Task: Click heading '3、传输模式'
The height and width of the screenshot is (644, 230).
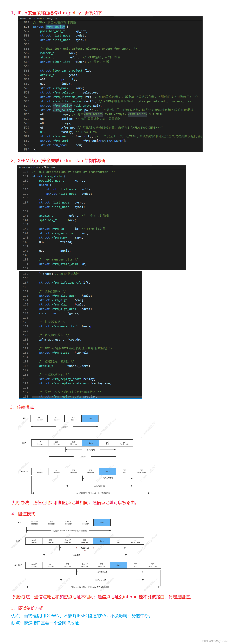Action: click(x=22, y=407)
